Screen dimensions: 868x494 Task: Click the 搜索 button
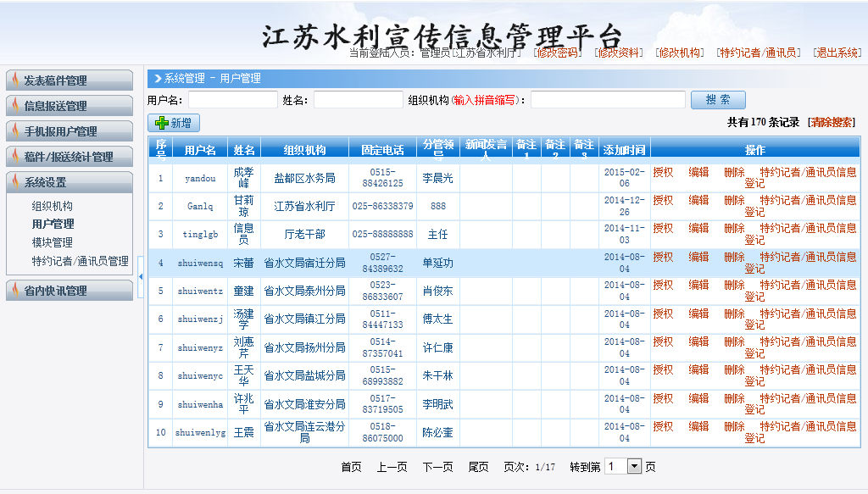(718, 100)
